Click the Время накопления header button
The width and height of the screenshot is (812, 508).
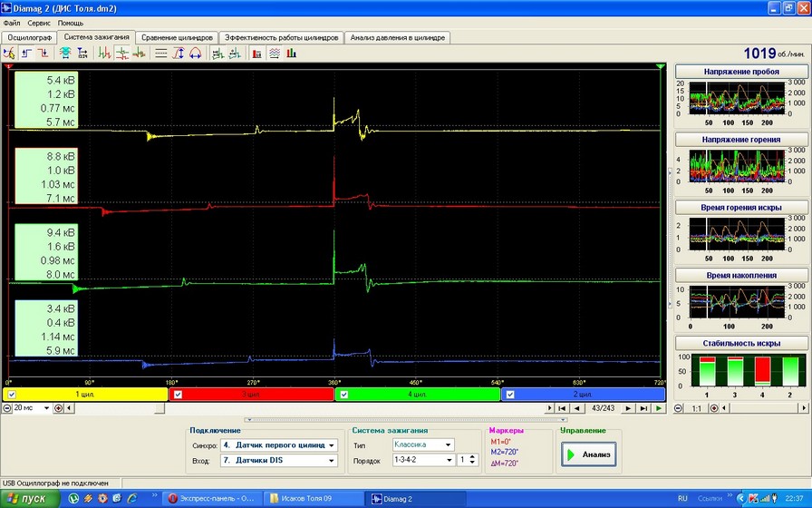741,275
